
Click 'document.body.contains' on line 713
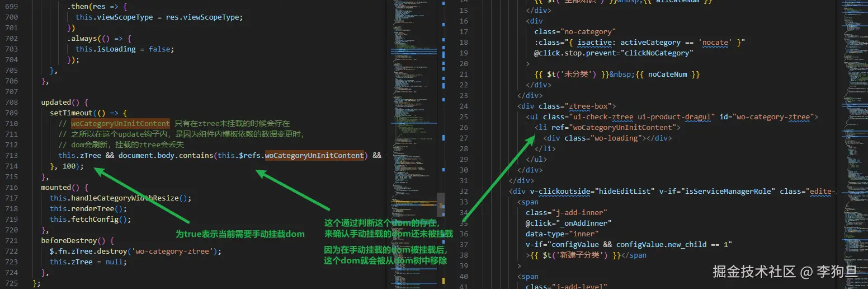click(165, 156)
